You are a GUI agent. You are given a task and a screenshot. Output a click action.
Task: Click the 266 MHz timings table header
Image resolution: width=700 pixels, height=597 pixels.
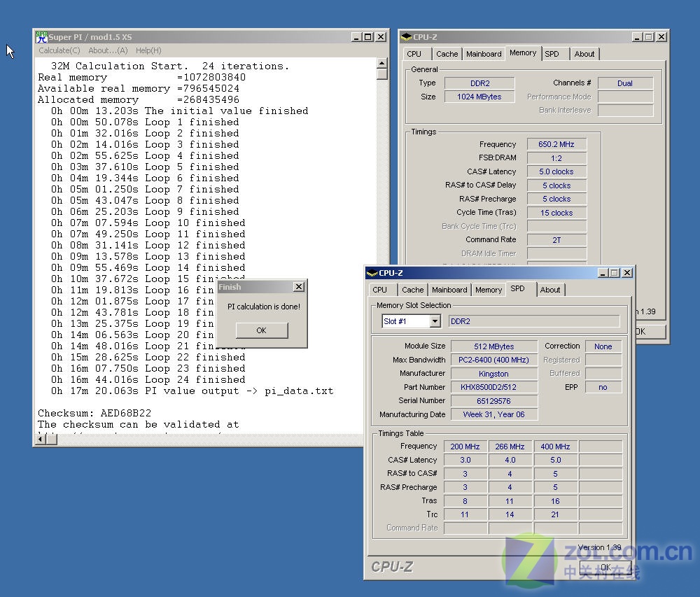pyautogui.click(x=510, y=447)
